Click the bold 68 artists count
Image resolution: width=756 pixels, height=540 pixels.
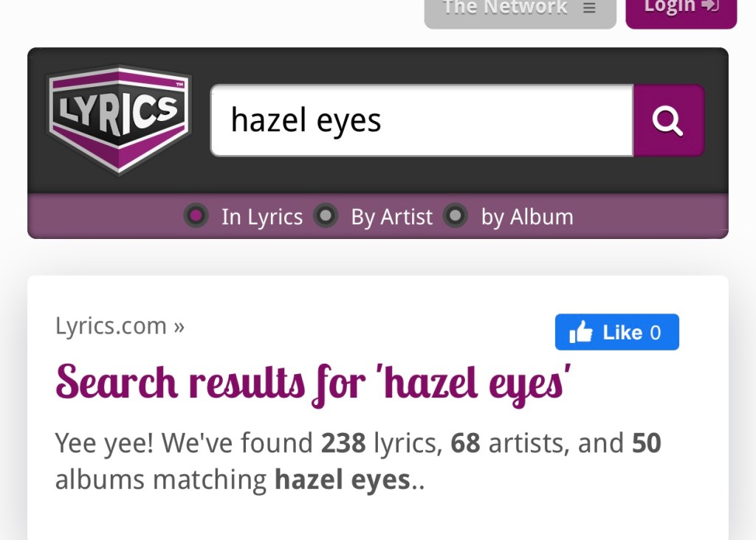pyautogui.click(x=465, y=443)
